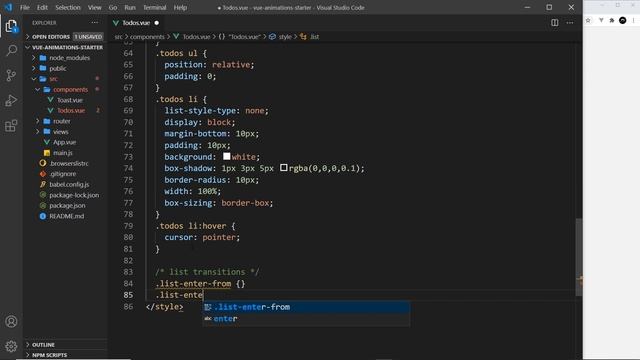Open the Go menu

coord(113,7)
